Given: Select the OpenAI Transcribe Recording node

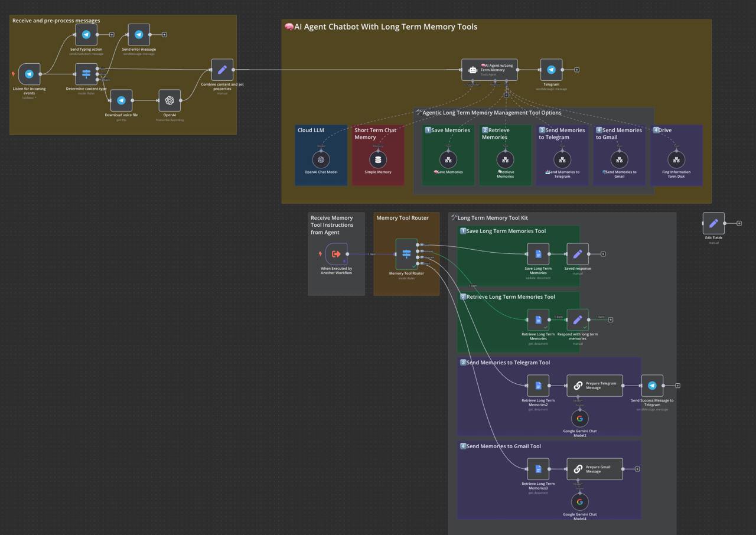Looking at the screenshot, I should point(170,100).
